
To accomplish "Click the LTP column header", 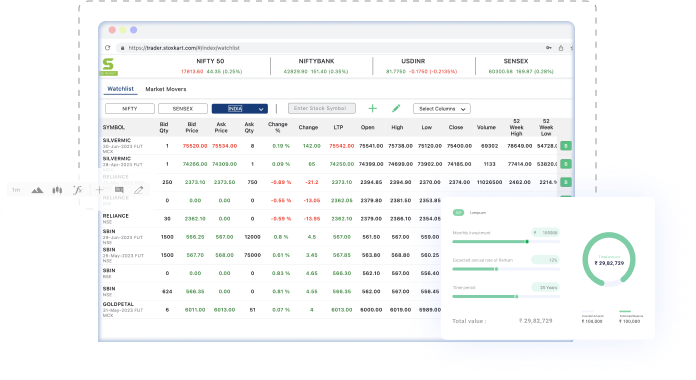I will click(x=338, y=127).
